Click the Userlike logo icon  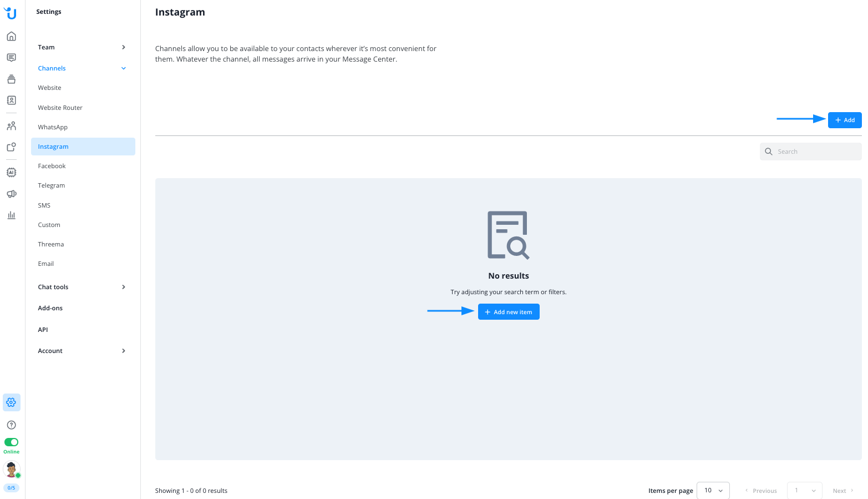point(11,12)
